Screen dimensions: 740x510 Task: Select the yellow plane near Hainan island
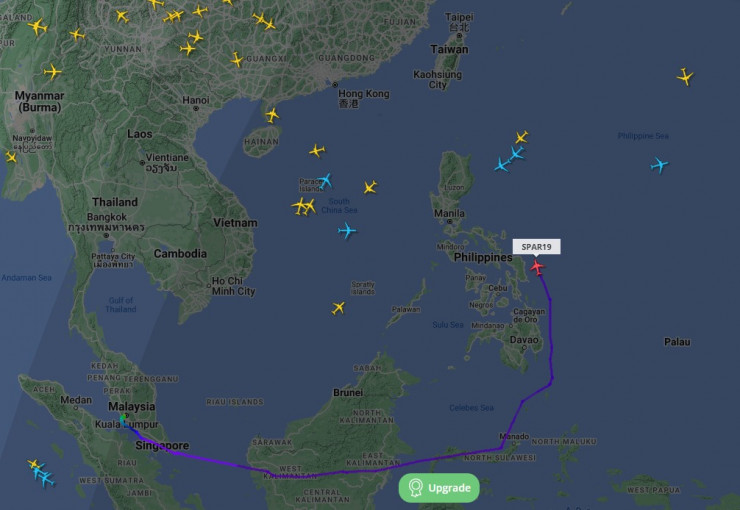[x=272, y=115]
